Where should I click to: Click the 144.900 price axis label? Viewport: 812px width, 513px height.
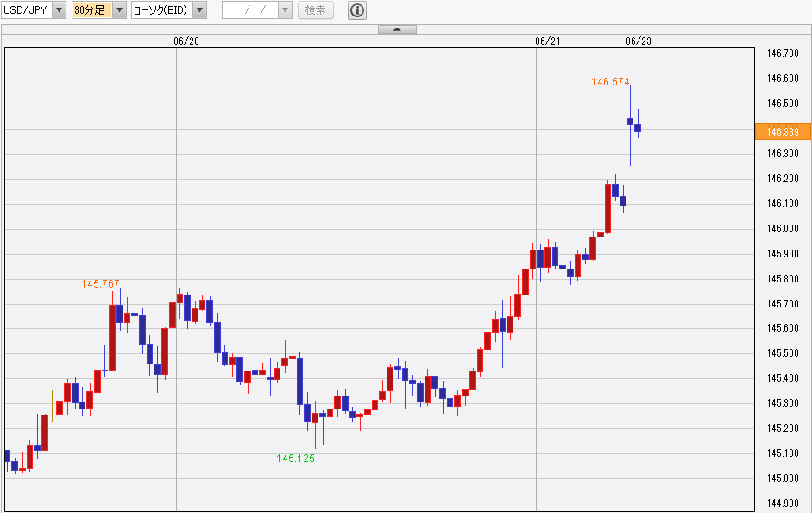tap(783, 503)
